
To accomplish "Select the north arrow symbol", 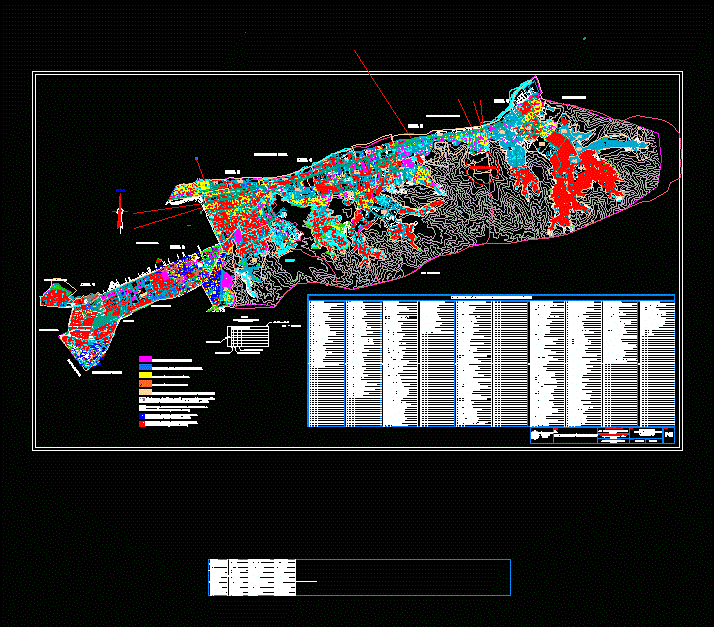I will coord(120,211).
